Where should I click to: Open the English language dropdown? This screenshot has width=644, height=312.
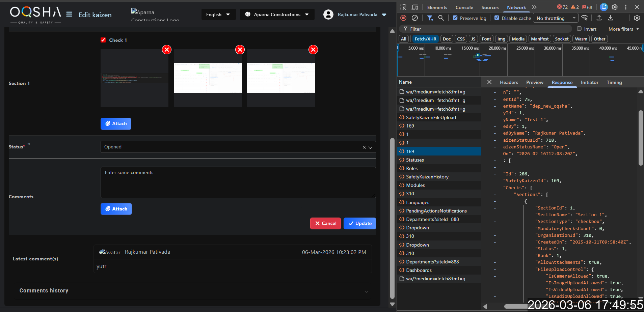point(218,15)
